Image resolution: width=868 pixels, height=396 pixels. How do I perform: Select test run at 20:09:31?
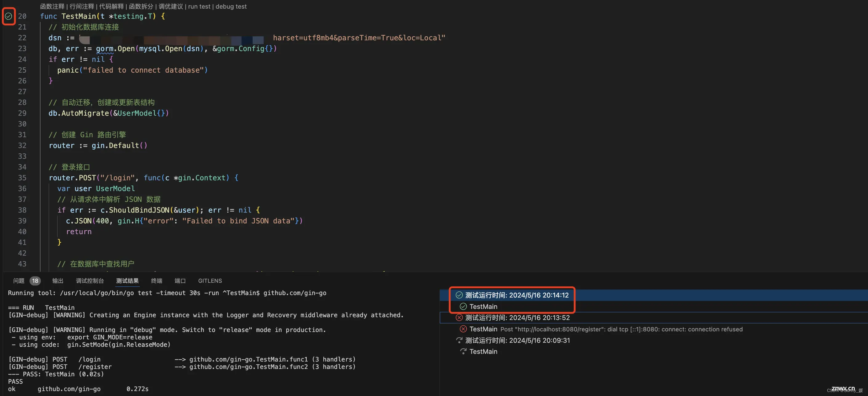pos(654,340)
